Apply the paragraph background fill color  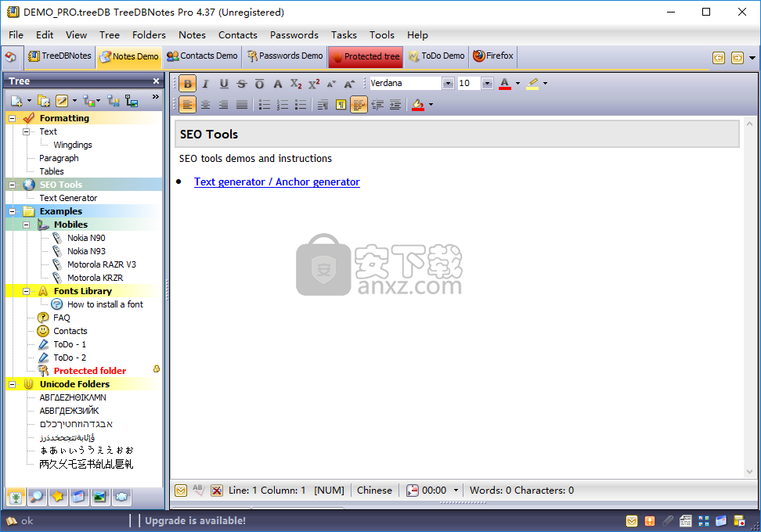coord(418,105)
